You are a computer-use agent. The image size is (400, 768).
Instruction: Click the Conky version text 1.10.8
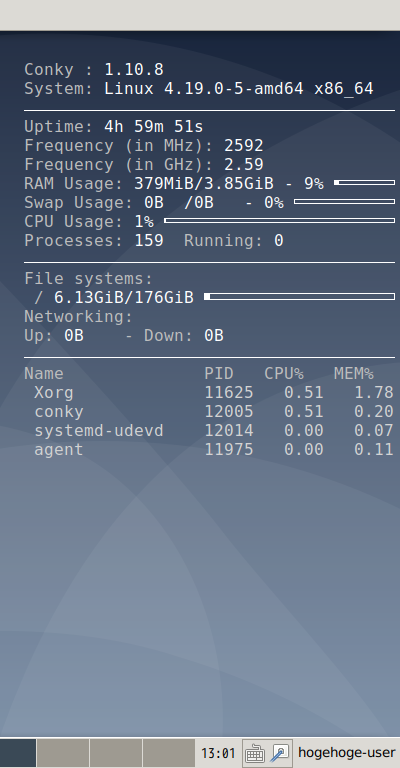tap(134, 70)
